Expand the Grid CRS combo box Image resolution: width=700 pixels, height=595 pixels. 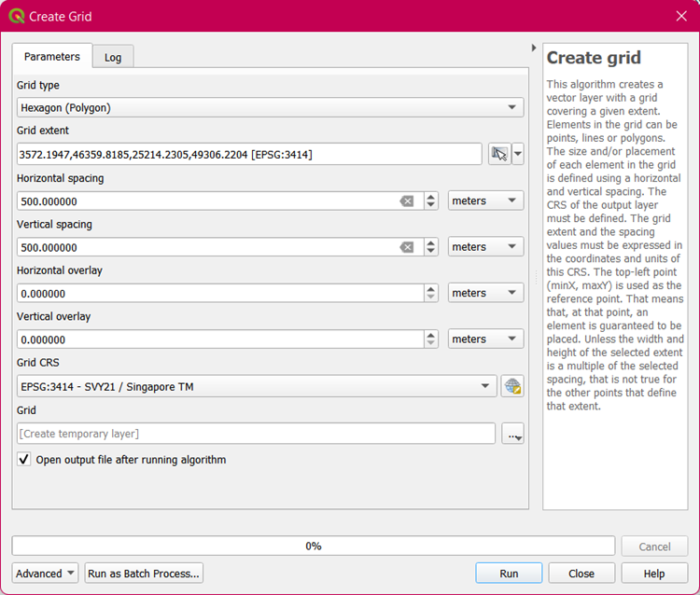pyautogui.click(x=257, y=386)
